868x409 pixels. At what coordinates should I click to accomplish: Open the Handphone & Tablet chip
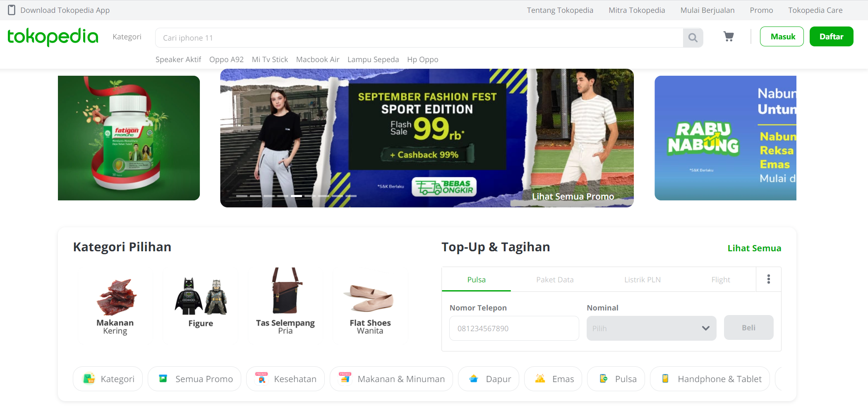(710, 379)
